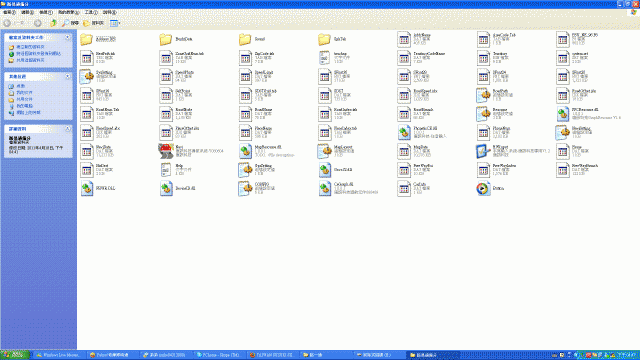Select the TerritoryCodeName data file
Image resolution: width=640 pixels, height=360 pixels.
pos(404,58)
